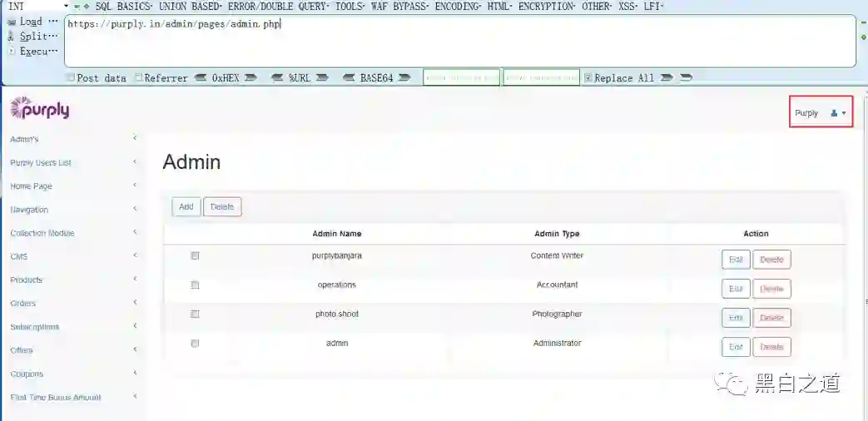Open the LFI menu

[653, 7]
